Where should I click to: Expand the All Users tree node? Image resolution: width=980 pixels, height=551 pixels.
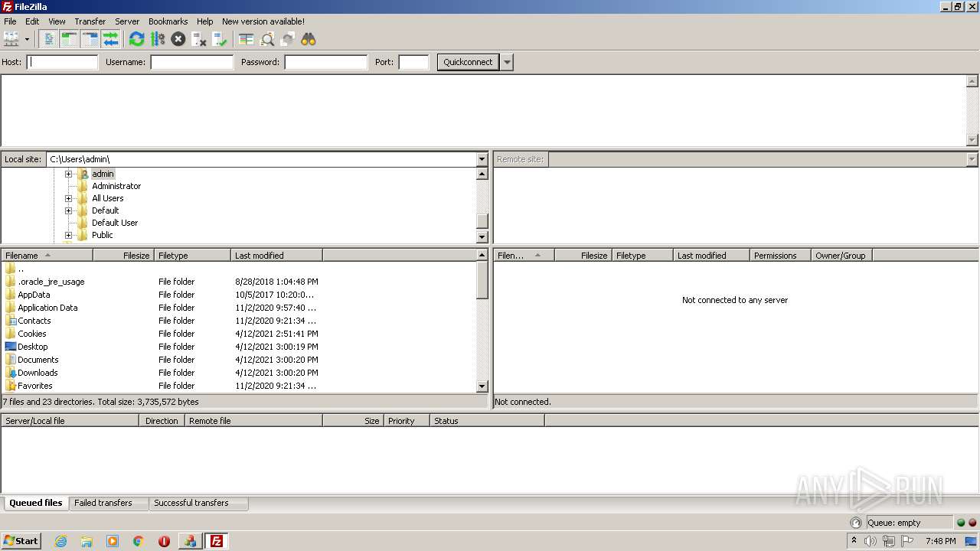point(68,198)
